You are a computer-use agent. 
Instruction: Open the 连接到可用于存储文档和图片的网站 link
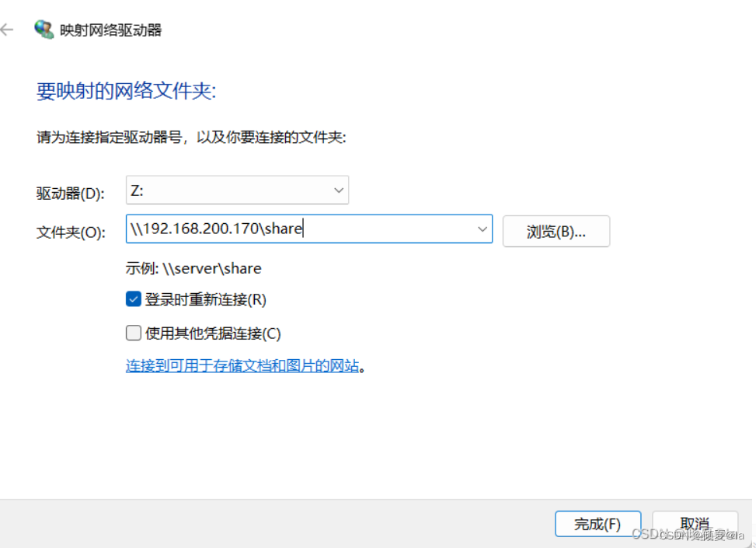[x=242, y=365]
